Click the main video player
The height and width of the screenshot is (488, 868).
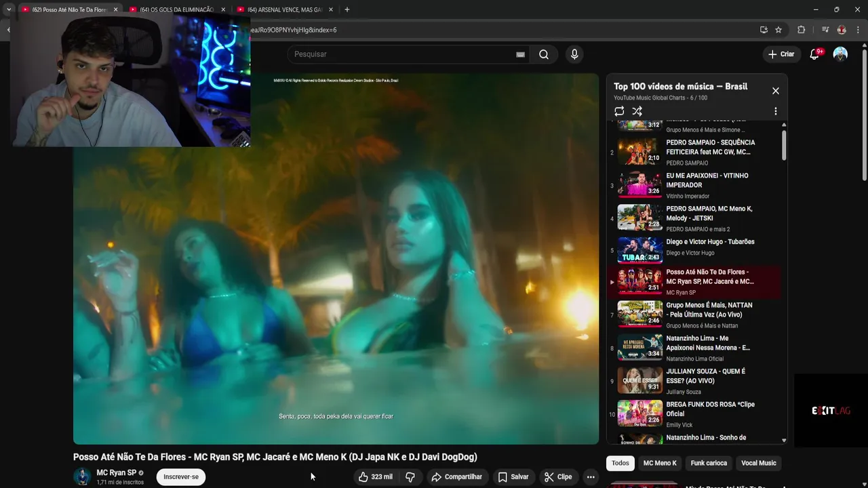(x=336, y=259)
